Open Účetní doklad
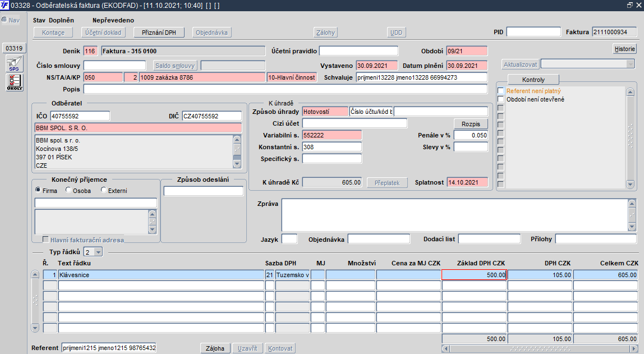 (x=103, y=33)
